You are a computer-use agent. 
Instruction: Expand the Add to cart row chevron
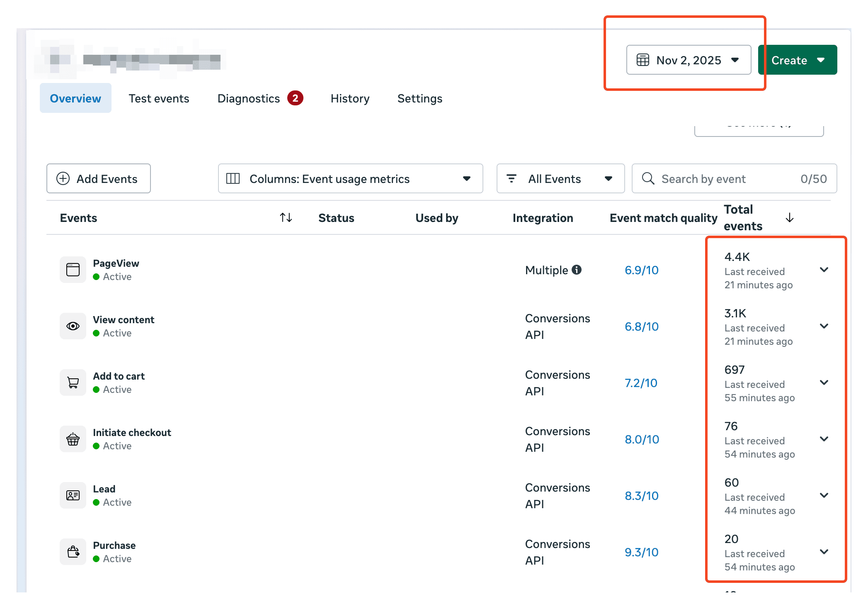click(824, 382)
